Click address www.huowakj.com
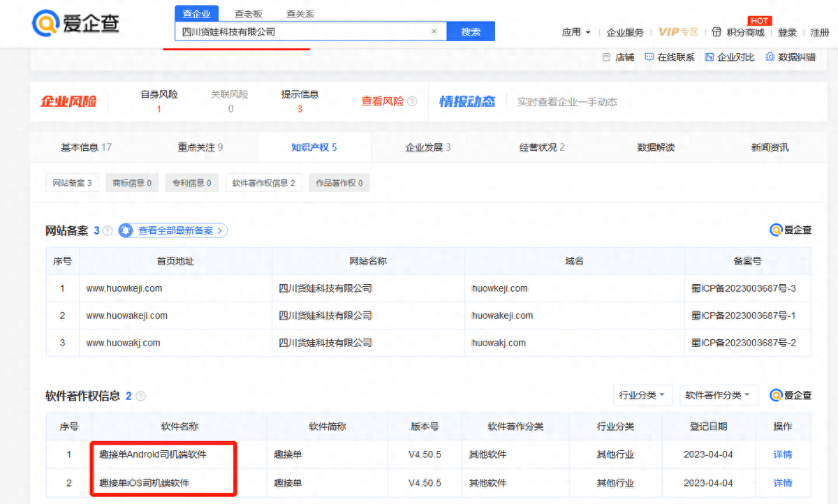This screenshot has width=838, height=504. tap(124, 343)
